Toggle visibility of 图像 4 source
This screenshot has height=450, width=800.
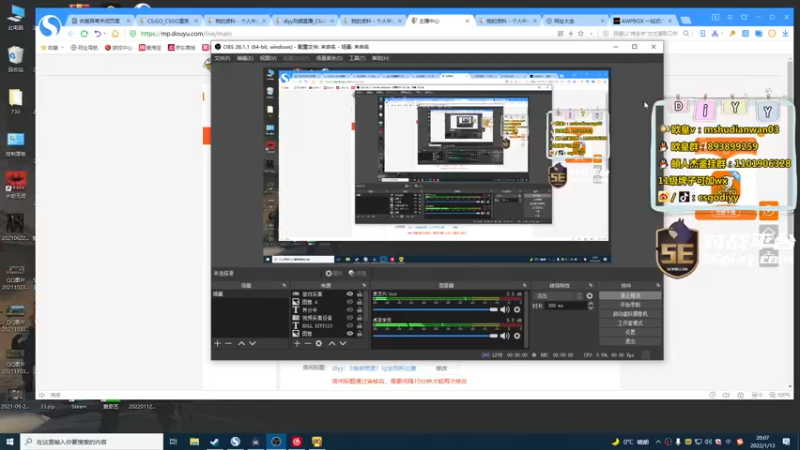[350, 302]
